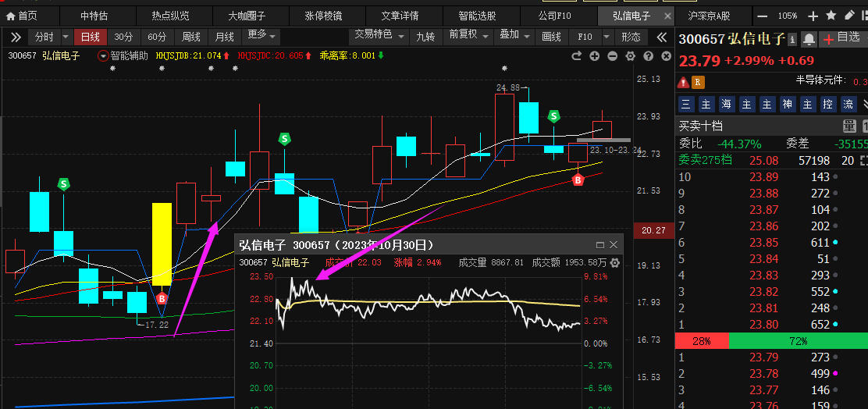The image size is (868, 409).
Task: Click the 控 tag icon
Action: coord(827,104)
